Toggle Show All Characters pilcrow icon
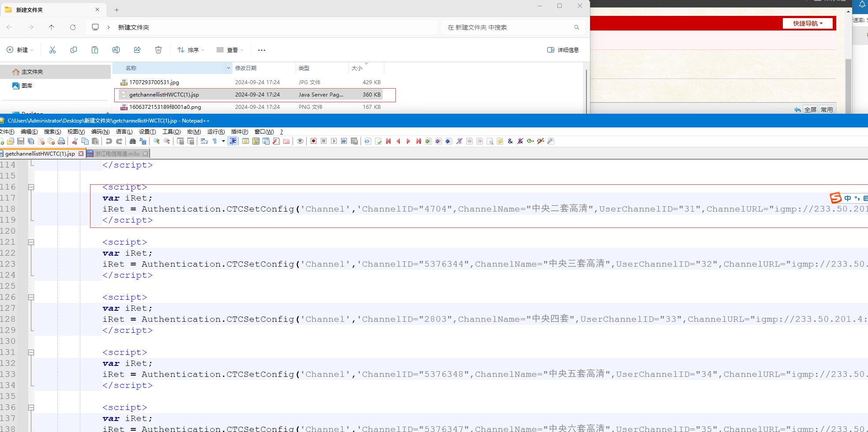The width and height of the screenshot is (868, 432). point(214,141)
